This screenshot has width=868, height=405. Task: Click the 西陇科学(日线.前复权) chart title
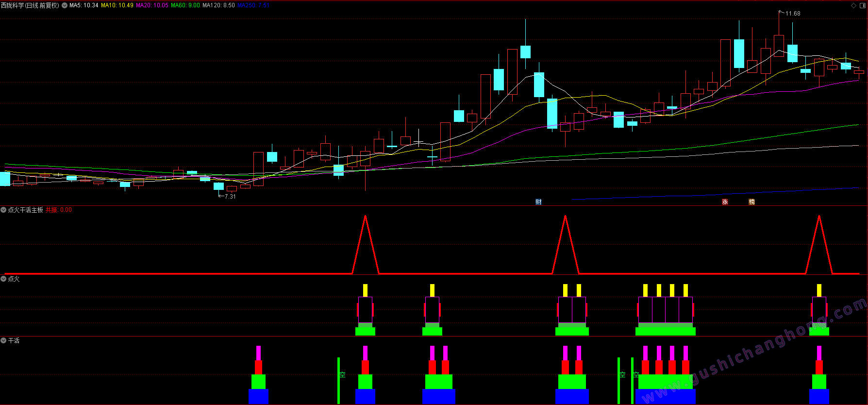pos(30,5)
